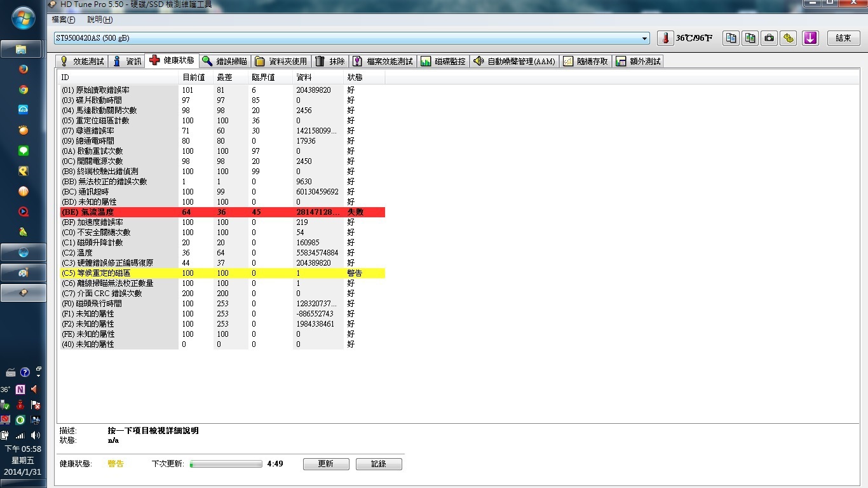Click the network signal tray icon
The height and width of the screenshot is (488, 868).
pyautogui.click(x=20, y=435)
